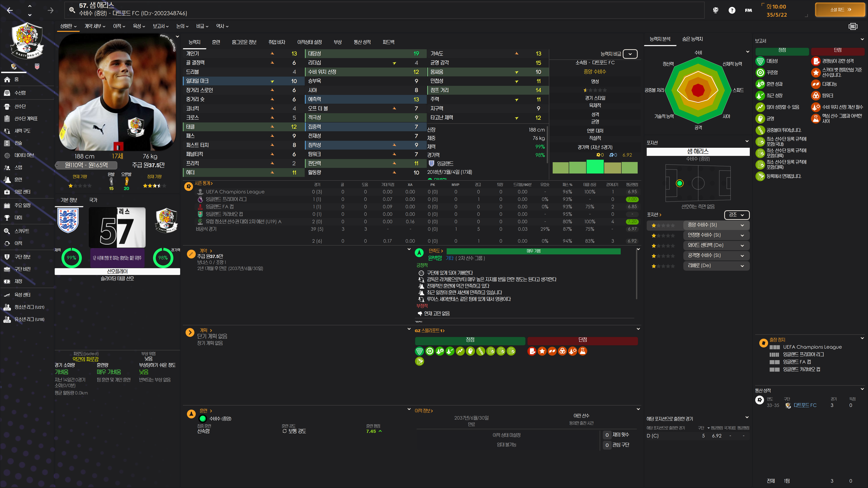
Task: Switch to the 부상 tab
Action: coord(338,42)
